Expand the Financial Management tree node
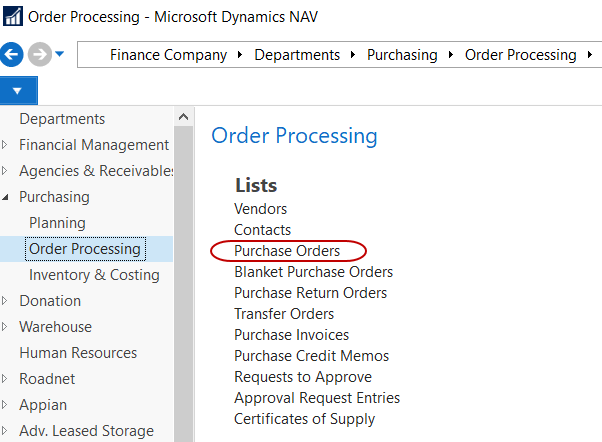The width and height of the screenshot is (602, 442). click(x=6, y=145)
